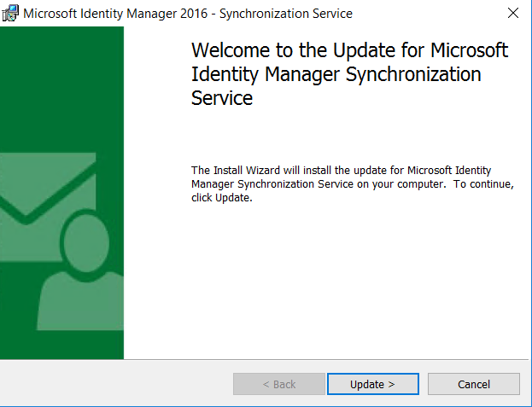Click "Identity Manager Synchronization" in the heading
The width and height of the screenshot is (532, 407).
336,74
